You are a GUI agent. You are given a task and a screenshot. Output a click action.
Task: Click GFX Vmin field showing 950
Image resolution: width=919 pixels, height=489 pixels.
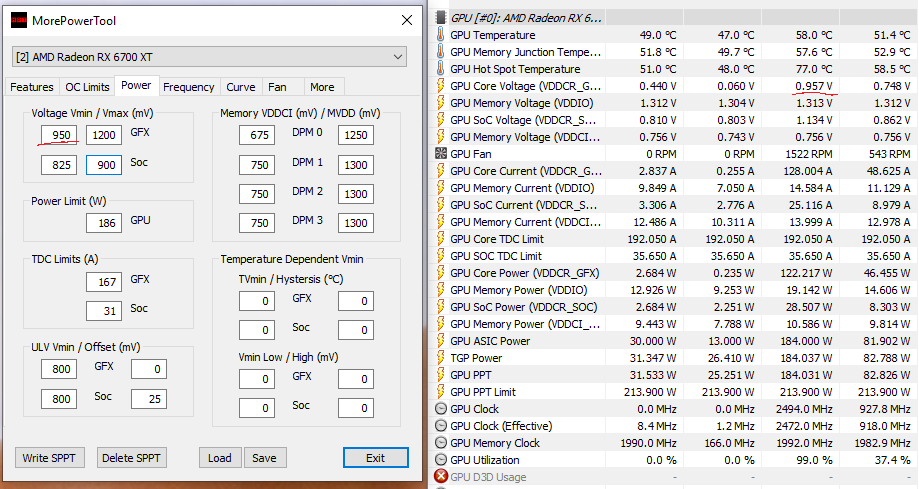click(59, 135)
